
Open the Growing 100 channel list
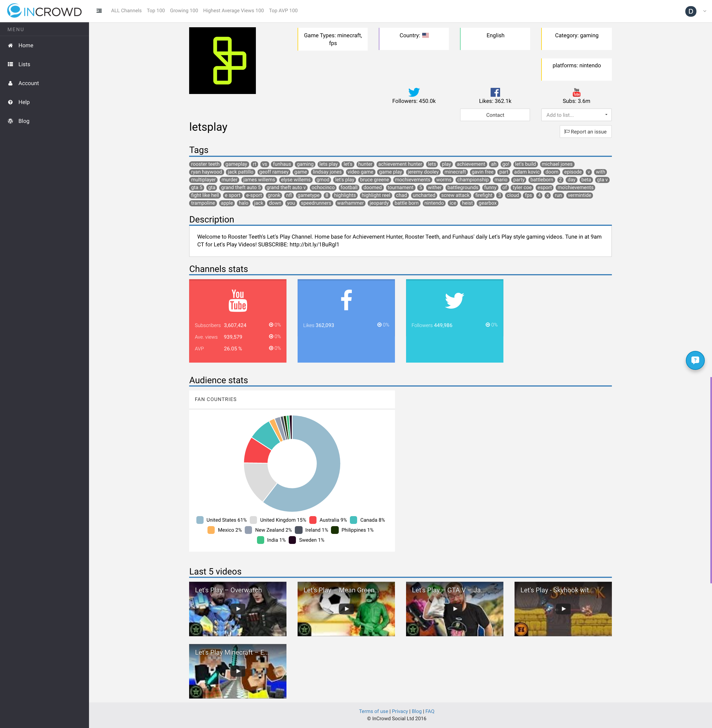click(184, 11)
